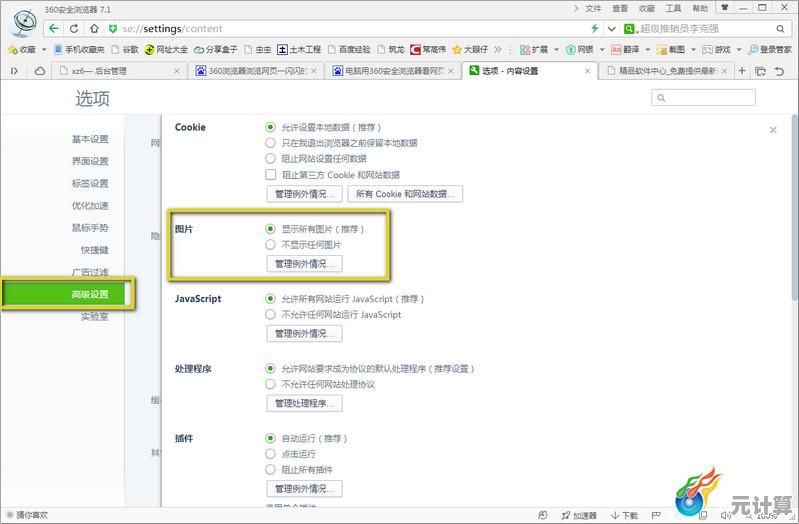Screen dimensions: 799x524
Task: Click the 翻译 translate toolbar icon
Action: (x=625, y=49)
